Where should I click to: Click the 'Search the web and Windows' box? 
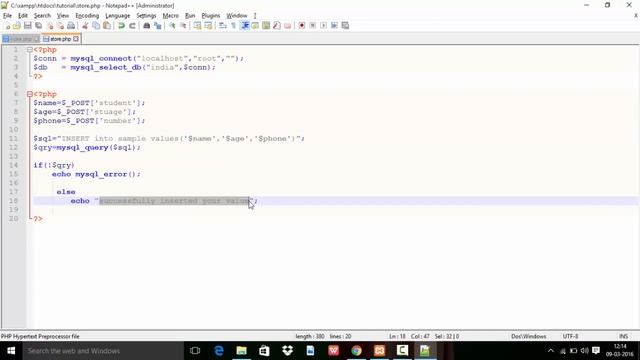(x=103, y=351)
